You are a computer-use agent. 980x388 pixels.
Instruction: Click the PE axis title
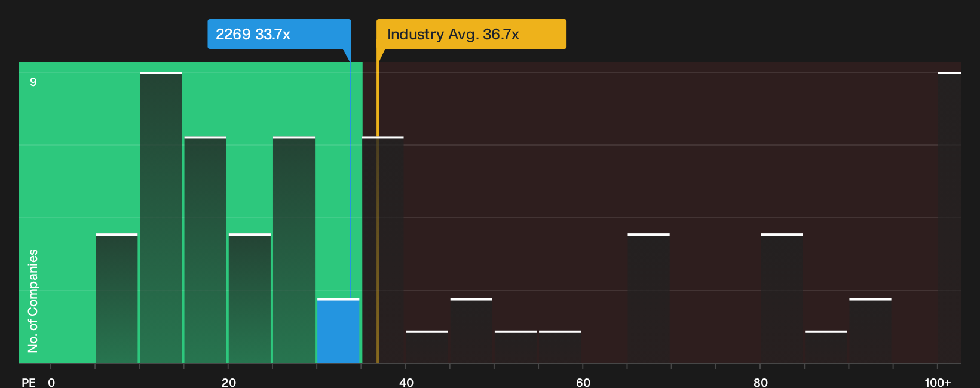point(29,382)
